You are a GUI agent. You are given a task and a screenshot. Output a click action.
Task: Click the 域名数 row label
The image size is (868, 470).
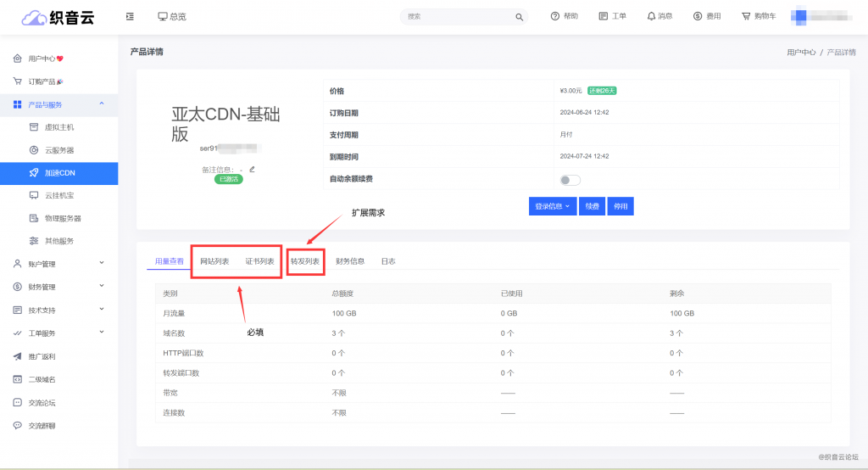(174, 333)
